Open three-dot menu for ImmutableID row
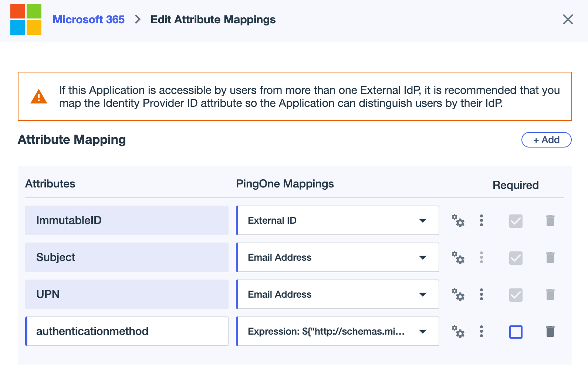 pos(481,220)
